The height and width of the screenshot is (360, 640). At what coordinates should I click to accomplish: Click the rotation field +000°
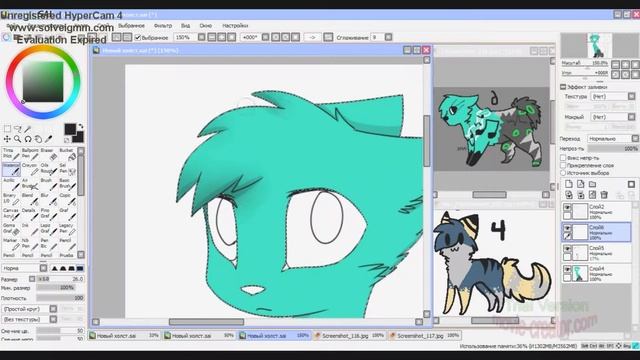(x=250, y=37)
